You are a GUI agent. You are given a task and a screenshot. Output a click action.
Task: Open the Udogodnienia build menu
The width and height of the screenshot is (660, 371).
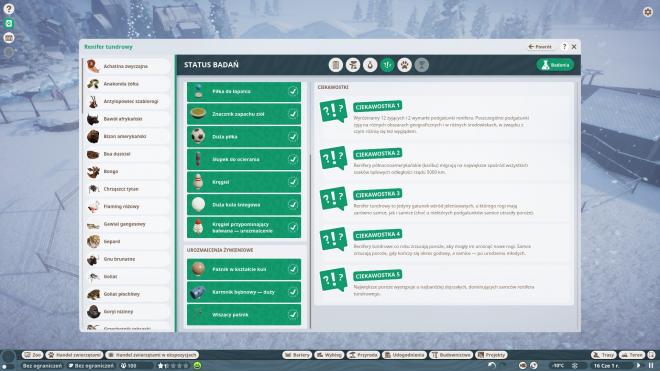(x=404, y=355)
